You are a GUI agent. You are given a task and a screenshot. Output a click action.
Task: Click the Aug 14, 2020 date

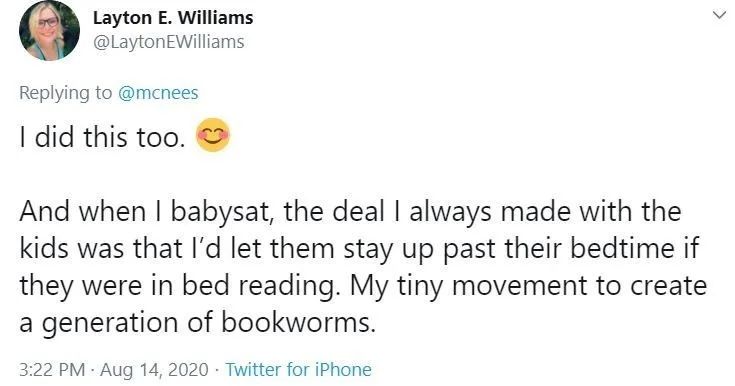pos(154,369)
